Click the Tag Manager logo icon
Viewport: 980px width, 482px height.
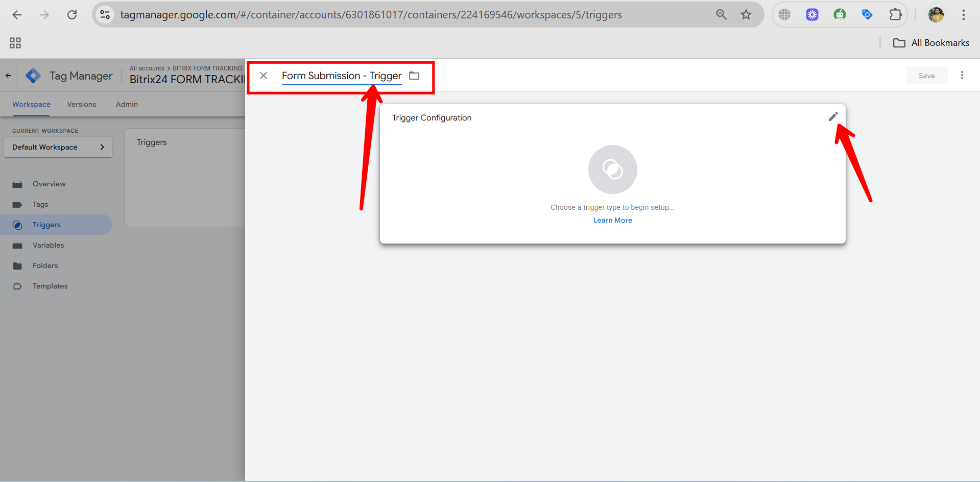coord(33,76)
